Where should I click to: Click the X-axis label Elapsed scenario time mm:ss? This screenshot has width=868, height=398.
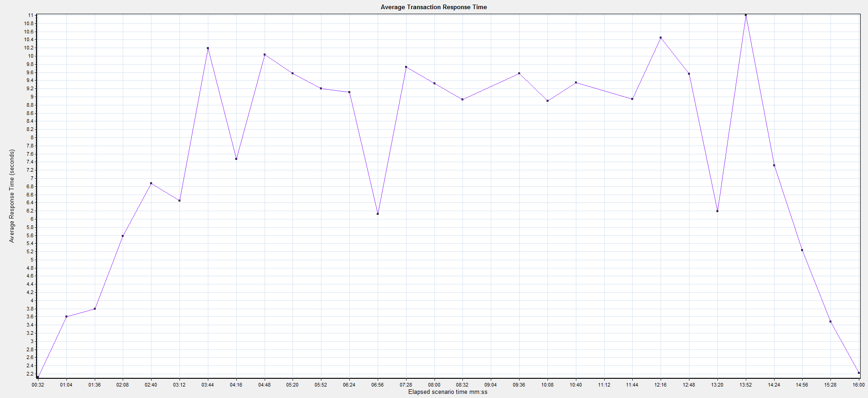[x=448, y=392]
